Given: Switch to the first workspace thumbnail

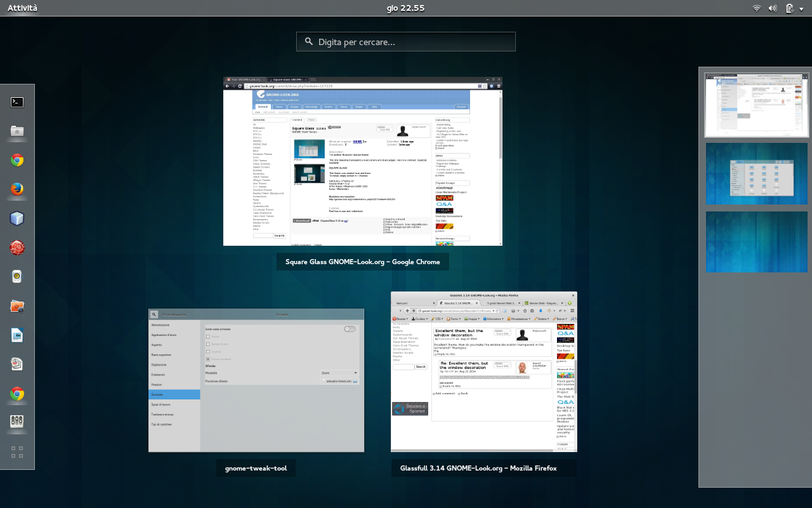Looking at the screenshot, I should (x=757, y=104).
